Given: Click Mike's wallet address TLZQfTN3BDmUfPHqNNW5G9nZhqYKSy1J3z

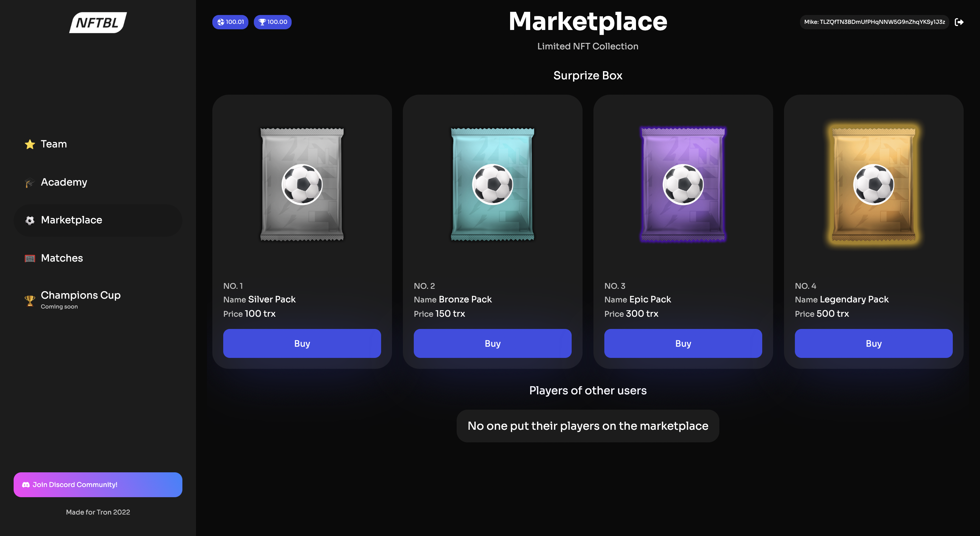Looking at the screenshot, I should [x=874, y=22].
